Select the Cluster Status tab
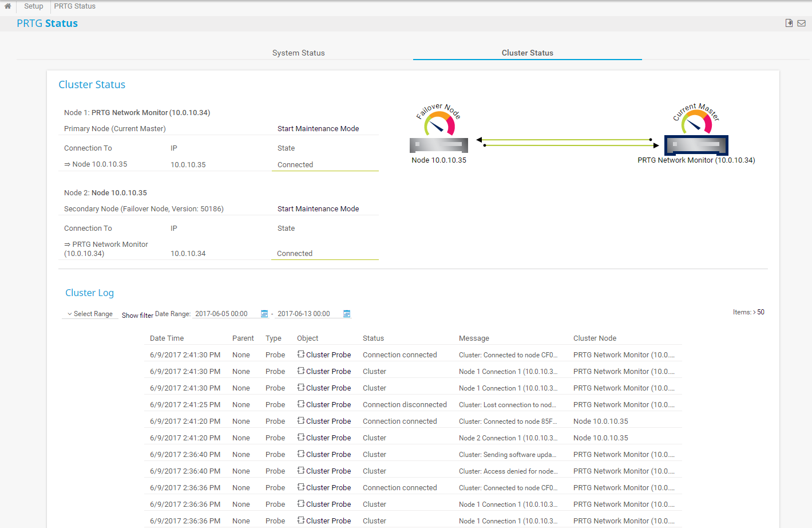This screenshot has width=812, height=528. tap(527, 53)
